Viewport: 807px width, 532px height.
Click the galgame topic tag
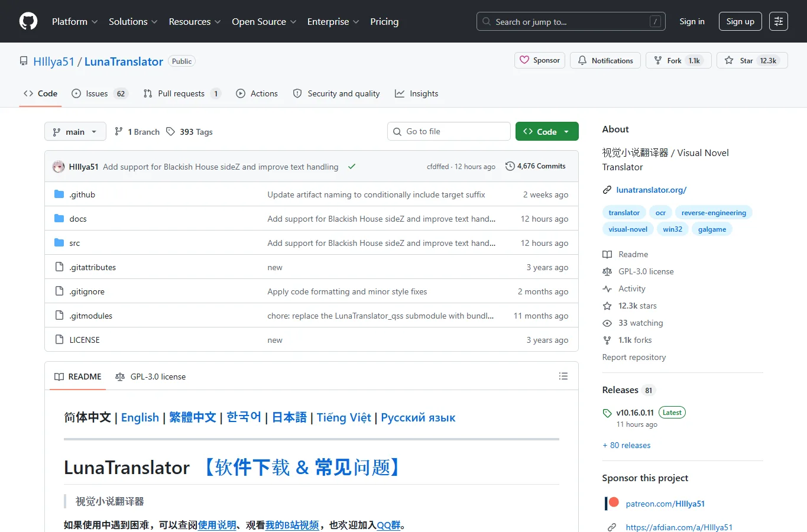[712, 229]
